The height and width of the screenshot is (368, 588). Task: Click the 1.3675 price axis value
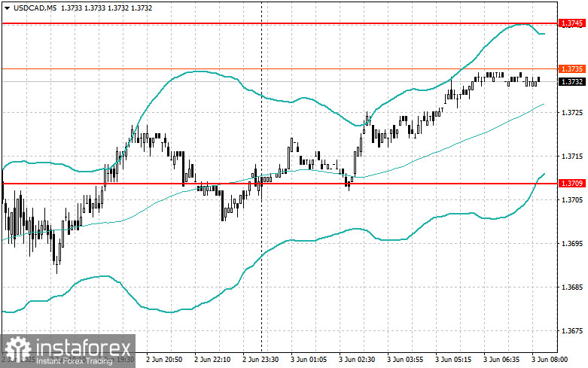(x=572, y=331)
